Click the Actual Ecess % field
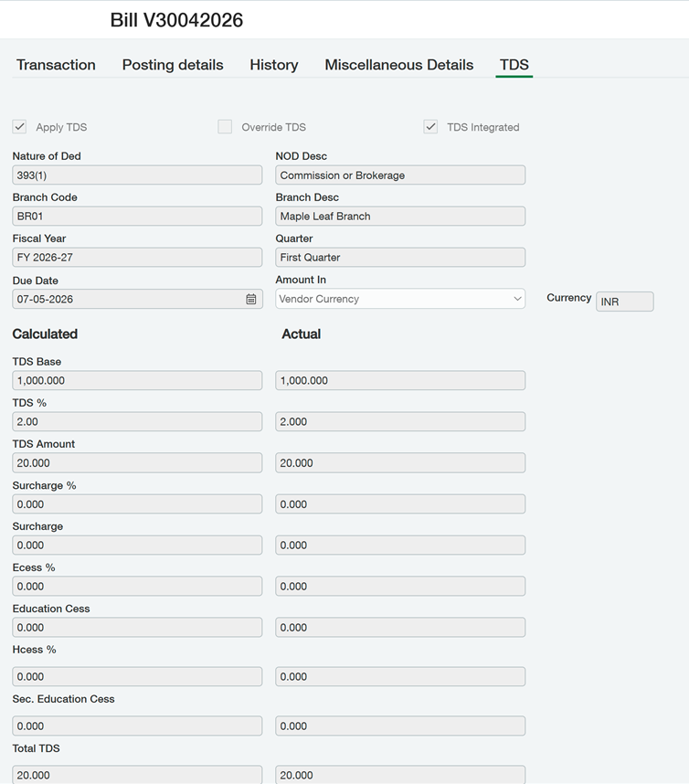 click(400, 586)
